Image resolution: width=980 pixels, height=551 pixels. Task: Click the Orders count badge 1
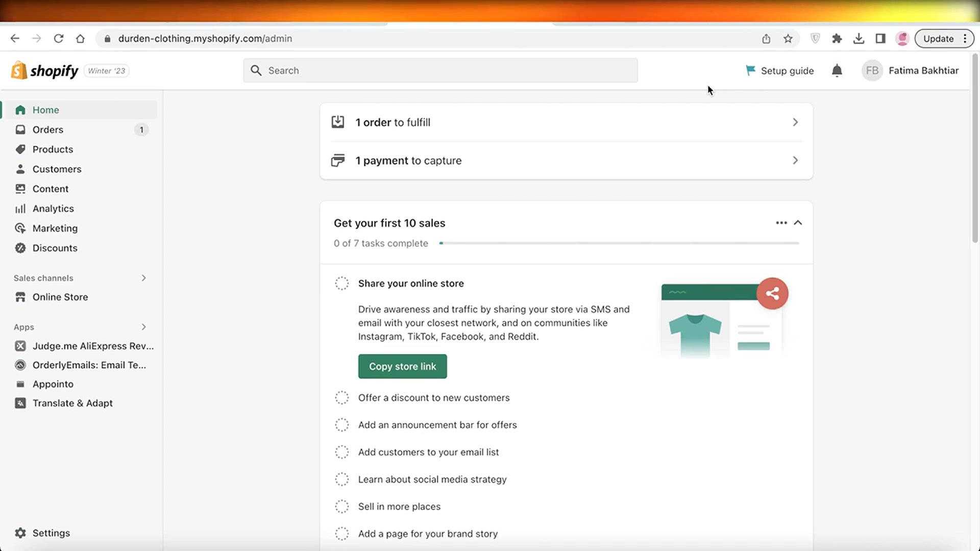141,130
